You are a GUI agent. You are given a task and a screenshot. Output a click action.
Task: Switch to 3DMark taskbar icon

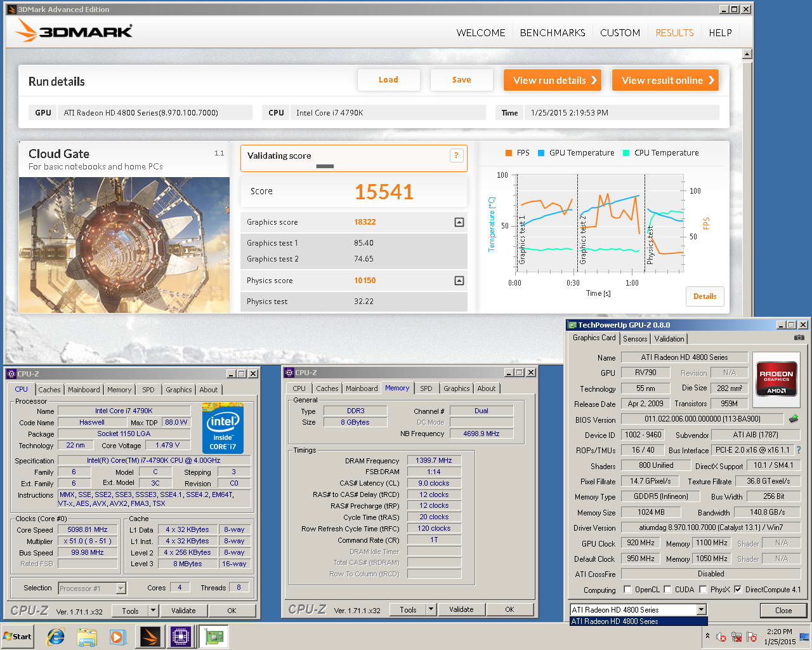(150, 637)
